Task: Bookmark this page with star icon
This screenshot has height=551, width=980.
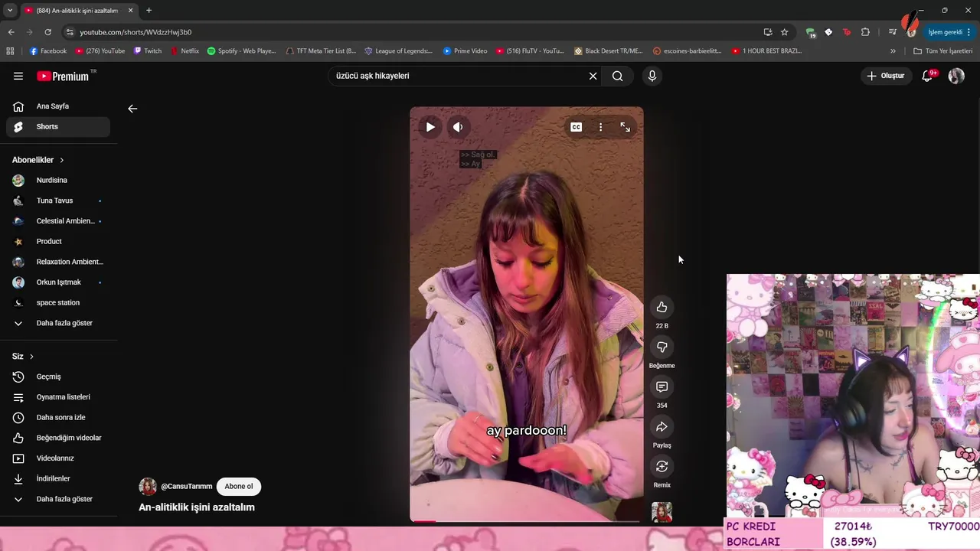Action: [x=785, y=32]
